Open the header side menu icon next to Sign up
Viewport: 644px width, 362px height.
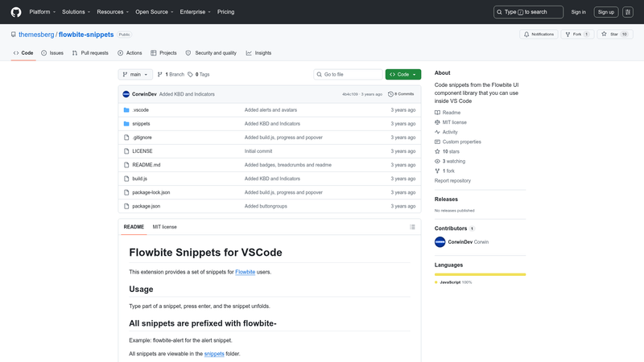click(x=628, y=12)
